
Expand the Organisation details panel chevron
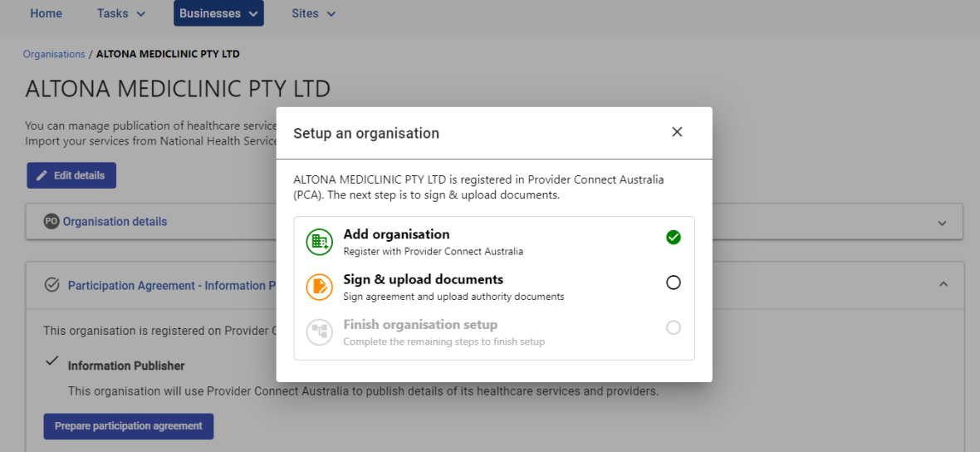click(943, 223)
